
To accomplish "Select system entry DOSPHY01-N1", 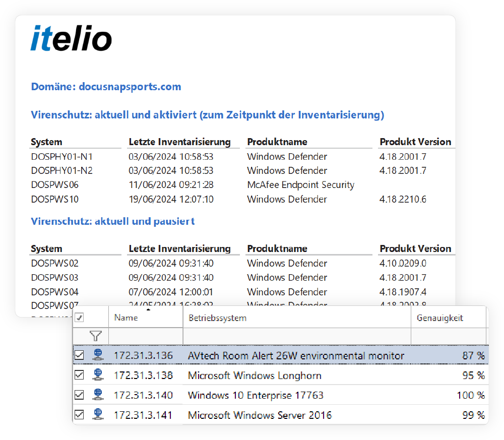I will pyautogui.click(x=61, y=157).
